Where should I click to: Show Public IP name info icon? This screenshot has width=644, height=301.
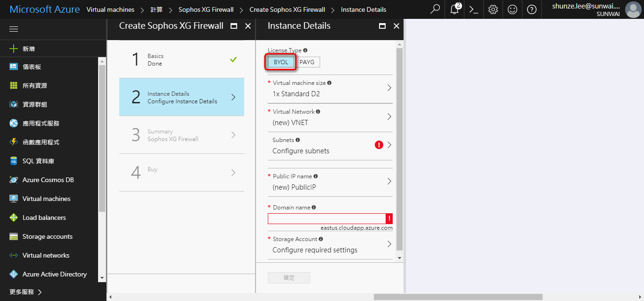pyautogui.click(x=315, y=176)
